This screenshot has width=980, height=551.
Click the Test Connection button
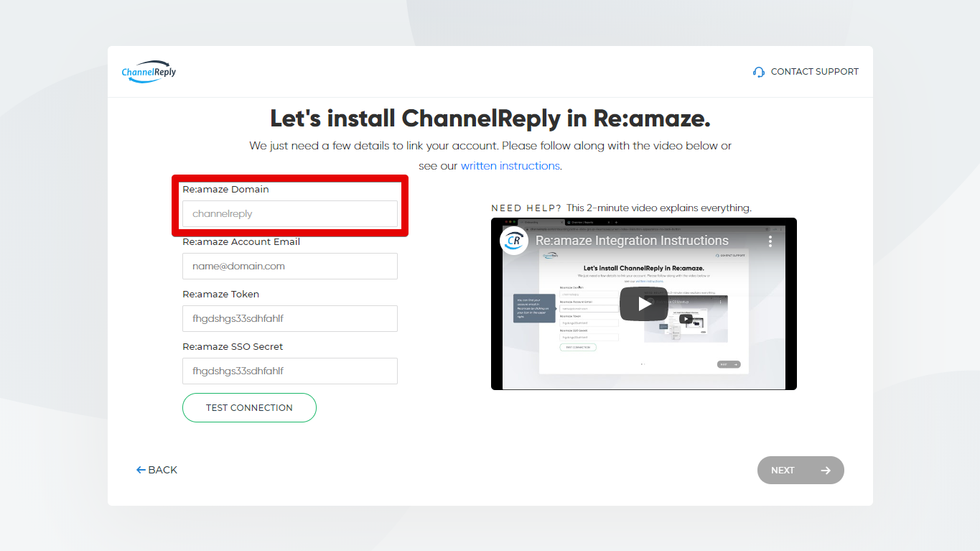[x=249, y=407]
